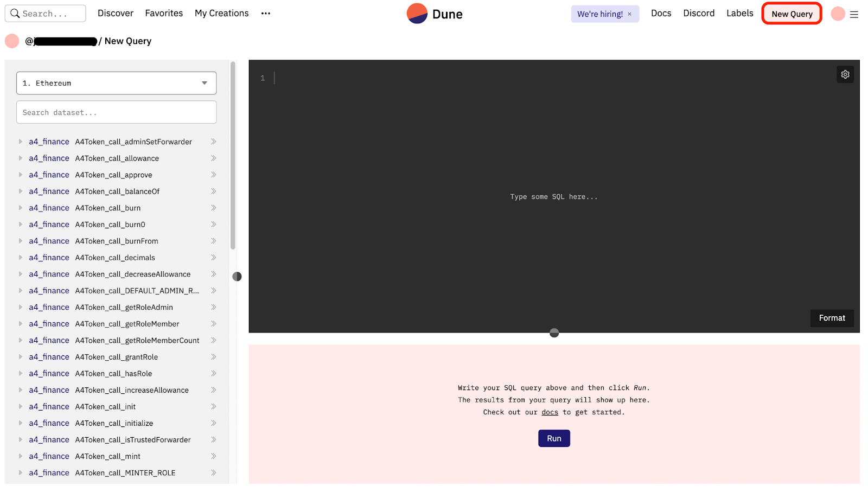The image size is (868, 492).
Task: Run the SQL query
Action: coord(554,438)
